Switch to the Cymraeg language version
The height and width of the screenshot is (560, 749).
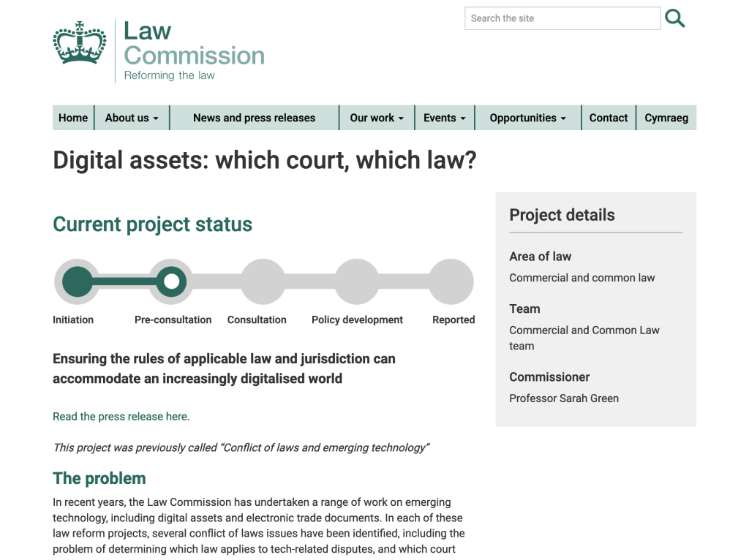666,118
